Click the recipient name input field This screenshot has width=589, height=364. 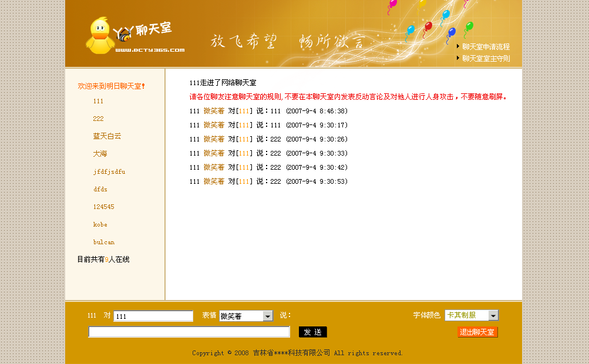[153, 316]
